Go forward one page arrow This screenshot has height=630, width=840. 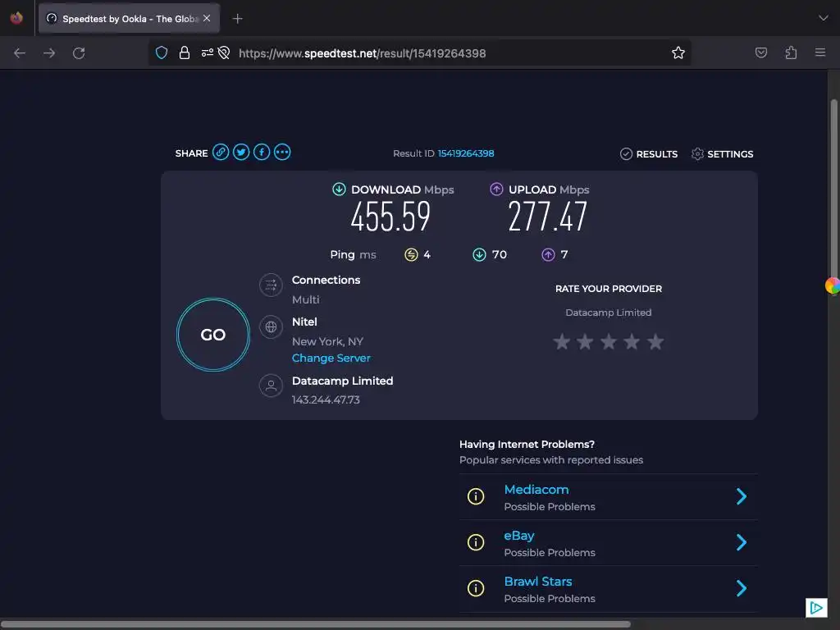tap(49, 53)
